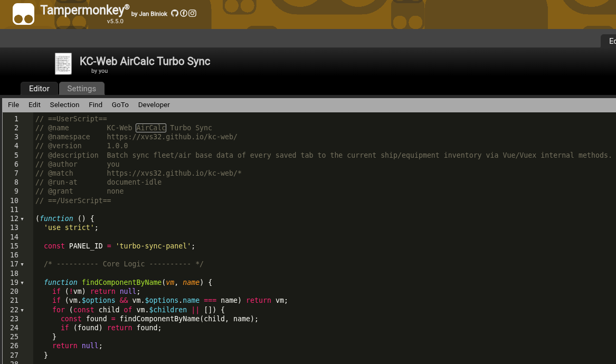Click the Tampermonkey title text
This screenshot has width=616, height=364.
pyautogui.click(x=85, y=10)
